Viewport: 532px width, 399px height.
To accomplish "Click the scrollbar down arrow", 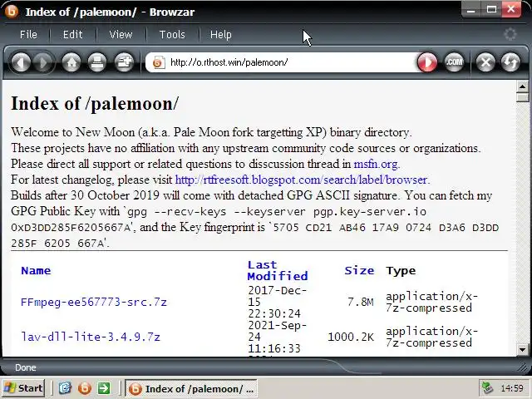I will tap(522, 349).
